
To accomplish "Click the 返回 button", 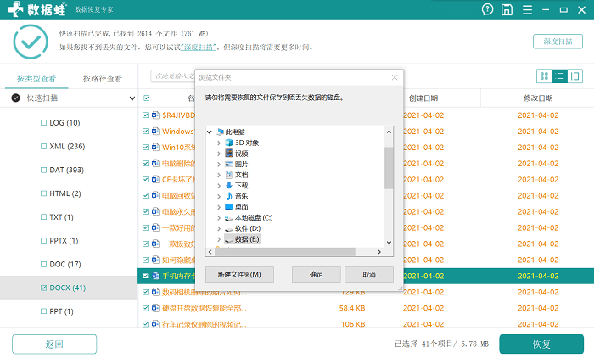I will click(54, 344).
